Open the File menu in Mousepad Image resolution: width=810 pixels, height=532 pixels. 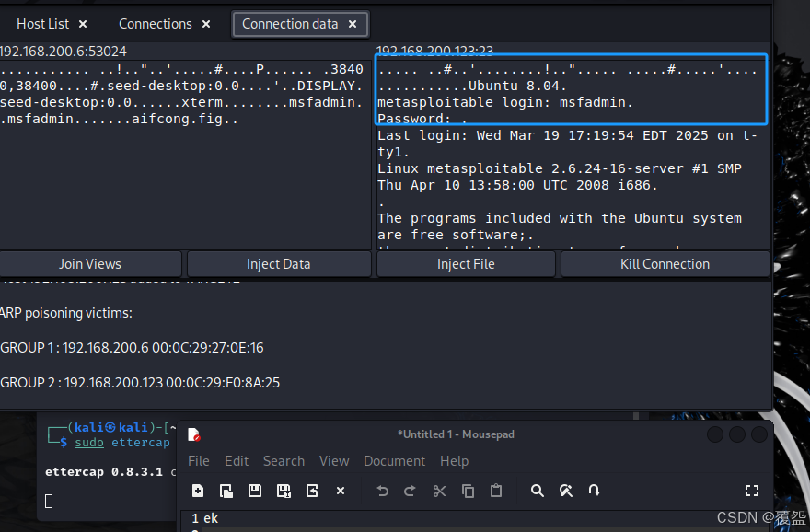pyautogui.click(x=199, y=461)
